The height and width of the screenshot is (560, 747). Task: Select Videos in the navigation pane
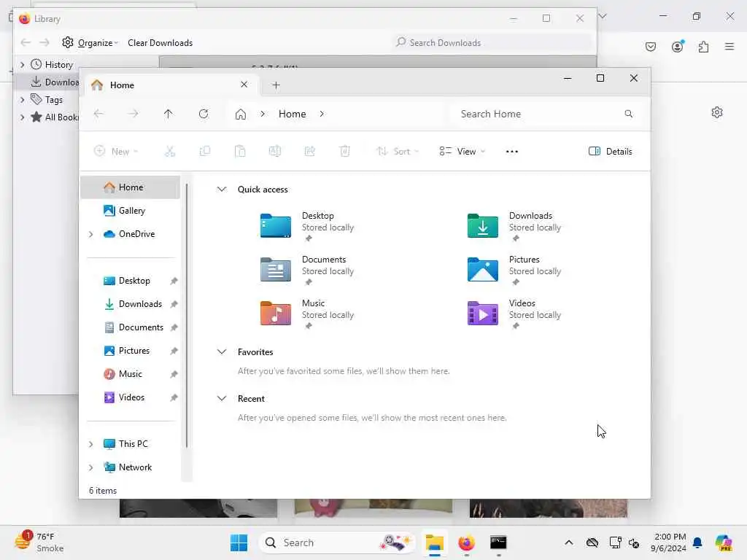pyautogui.click(x=130, y=397)
